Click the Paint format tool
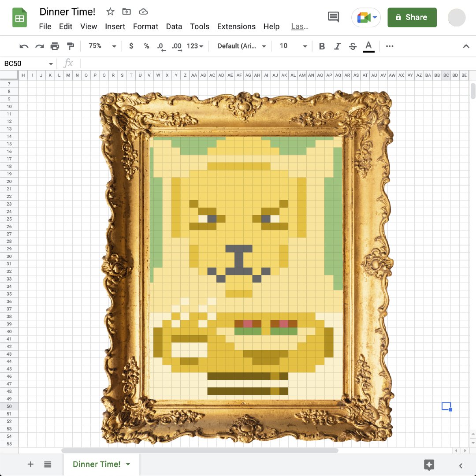Screen dimensions: 476x476 (71, 46)
